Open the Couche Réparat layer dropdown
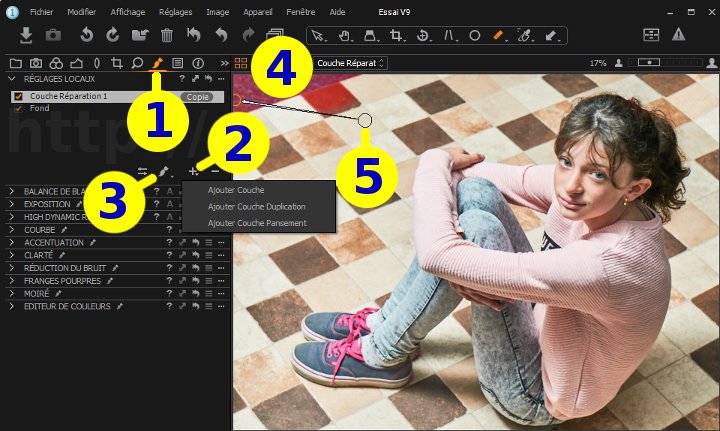The width and height of the screenshot is (720, 431). click(x=351, y=63)
